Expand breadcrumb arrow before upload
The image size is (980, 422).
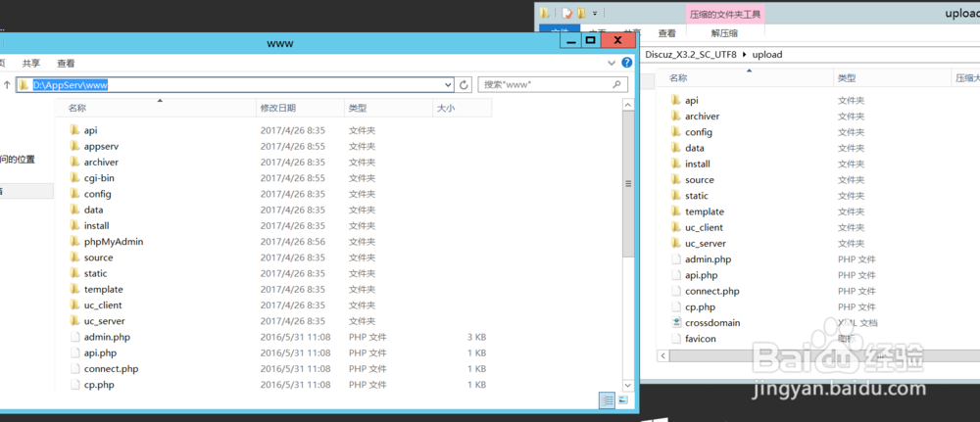[745, 54]
